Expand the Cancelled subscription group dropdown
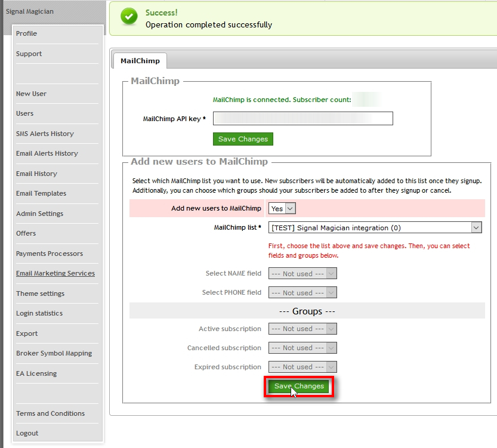Viewport: 497px width, 448px height. [302, 348]
